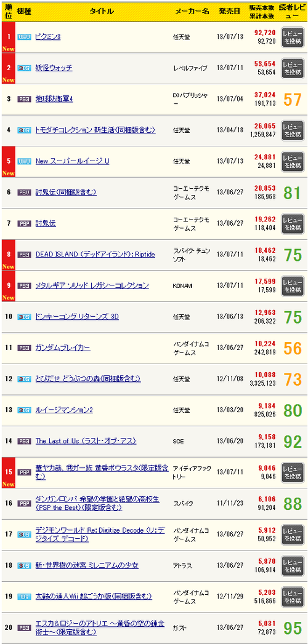Click レビューを投稿 for New スーパールイージ U
308x644 pixels.
[x=293, y=162]
